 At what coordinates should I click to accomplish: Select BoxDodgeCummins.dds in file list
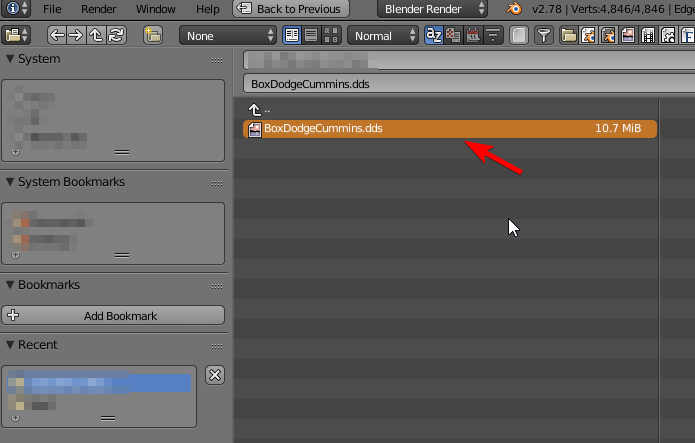point(450,129)
